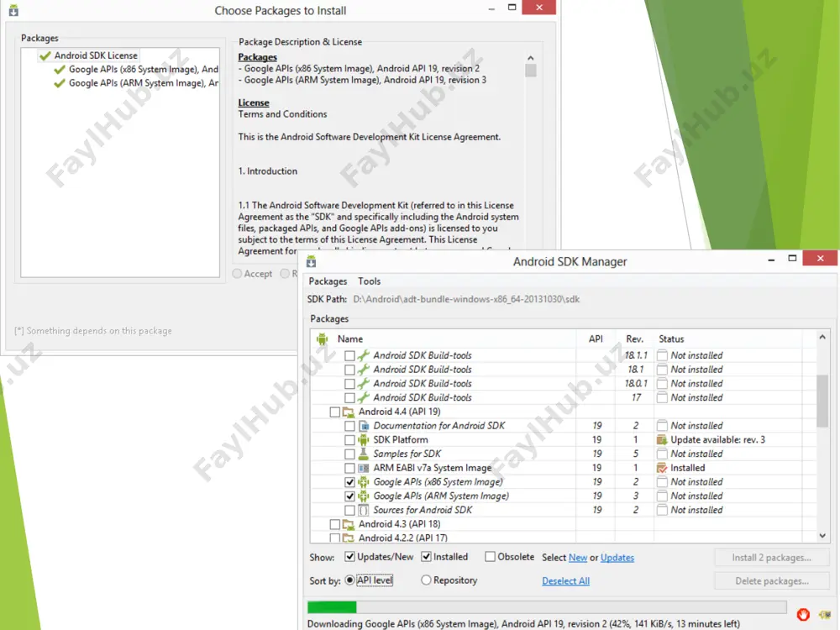This screenshot has width=840, height=630.
Task: Click wrench icon of Build-tools rev 17
Action: coord(363,397)
